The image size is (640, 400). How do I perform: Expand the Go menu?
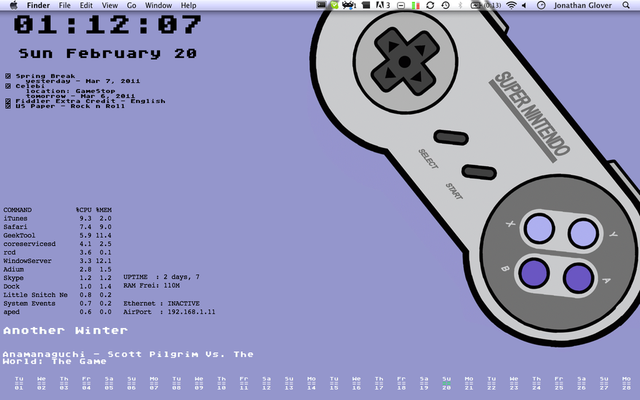[x=131, y=5]
